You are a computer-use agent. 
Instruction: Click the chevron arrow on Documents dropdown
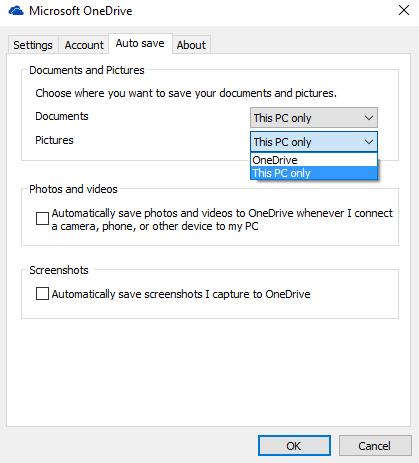coord(369,118)
